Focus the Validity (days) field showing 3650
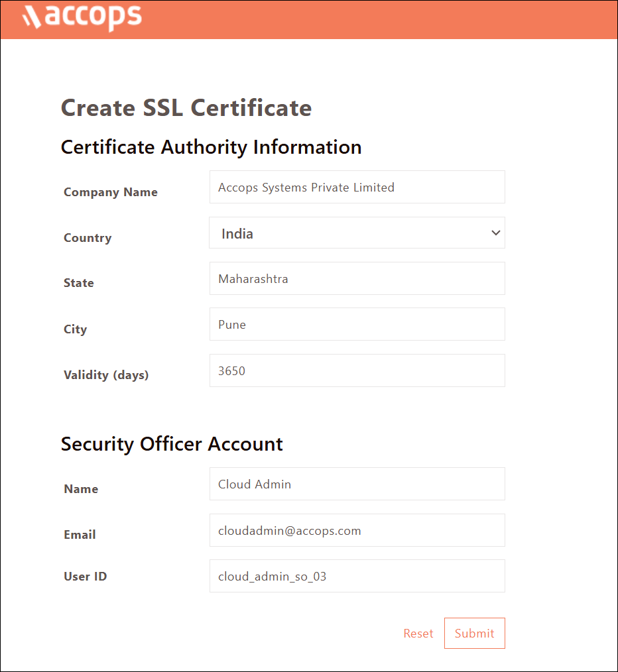The image size is (618, 672). pyautogui.click(x=357, y=371)
